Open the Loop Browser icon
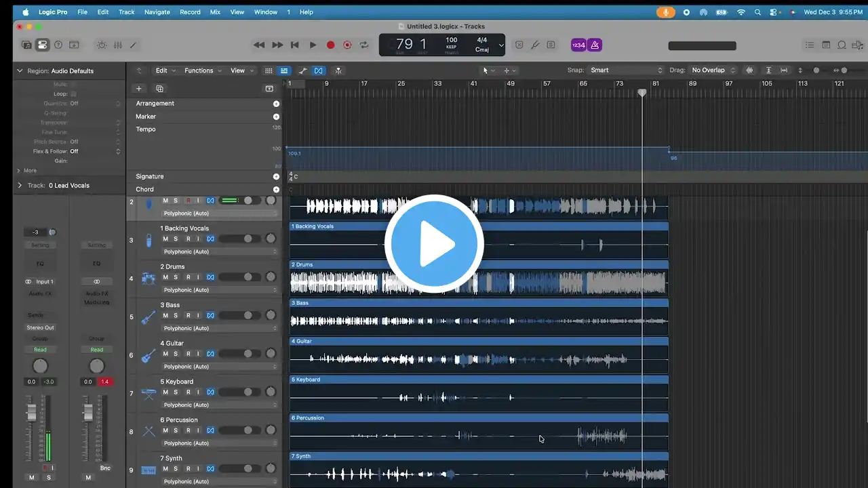This screenshot has width=868, height=488. coord(842,45)
